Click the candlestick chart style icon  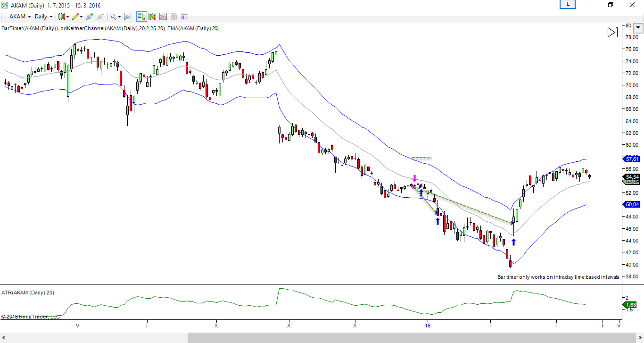(61, 17)
